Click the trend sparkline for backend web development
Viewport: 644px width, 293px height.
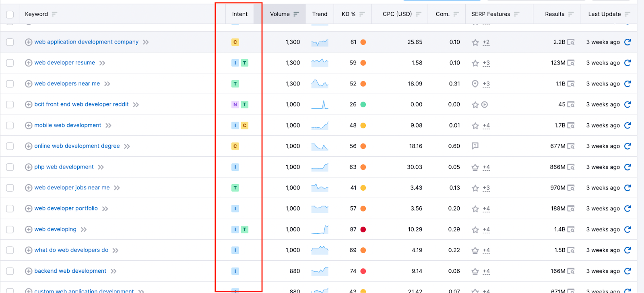coord(320,271)
